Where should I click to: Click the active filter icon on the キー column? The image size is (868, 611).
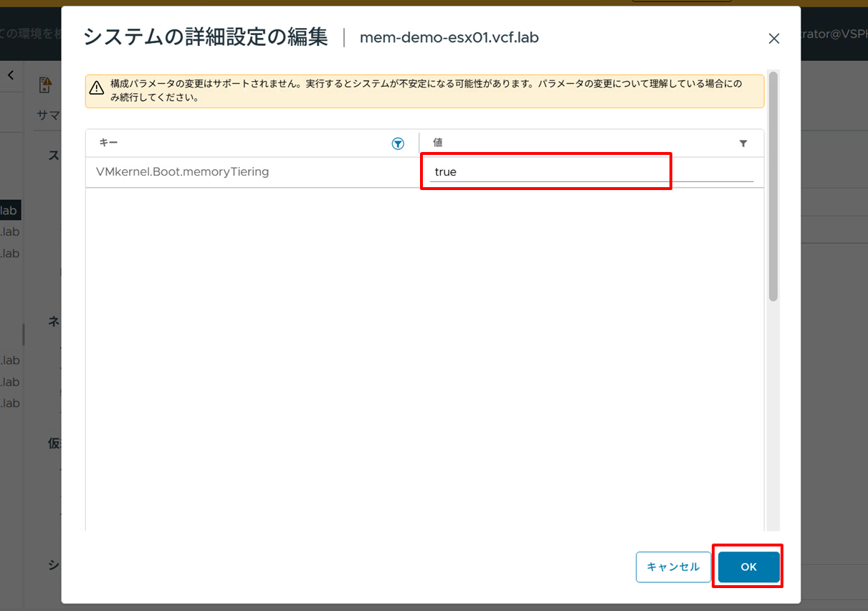[x=398, y=143]
